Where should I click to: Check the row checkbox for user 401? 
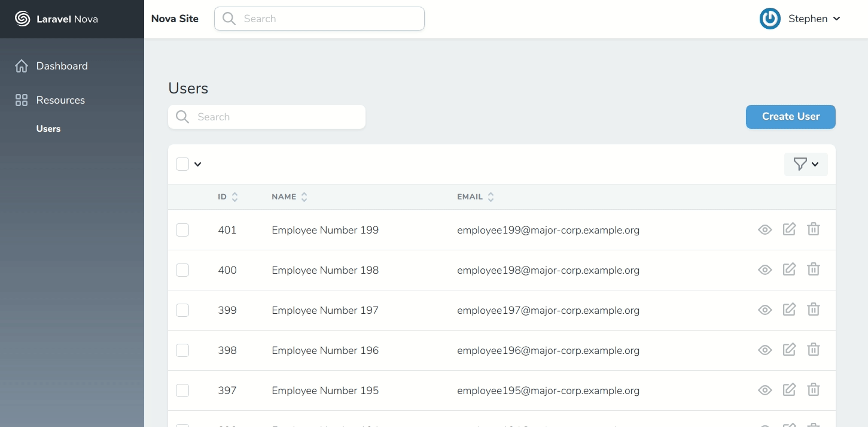pos(182,229)
